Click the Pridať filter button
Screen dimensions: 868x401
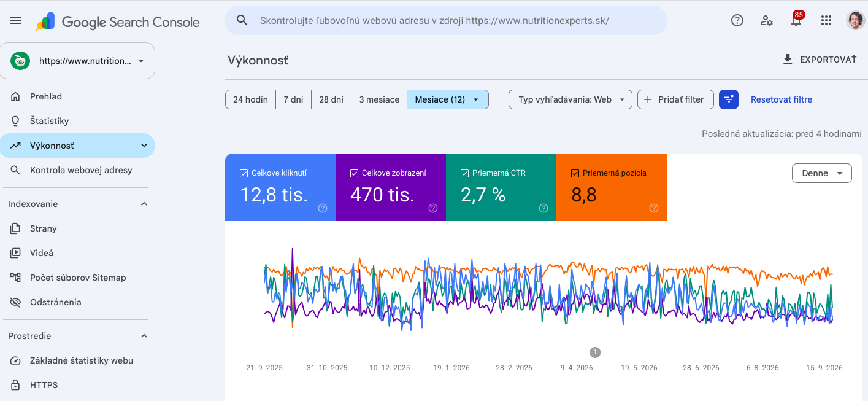(675, 99)
